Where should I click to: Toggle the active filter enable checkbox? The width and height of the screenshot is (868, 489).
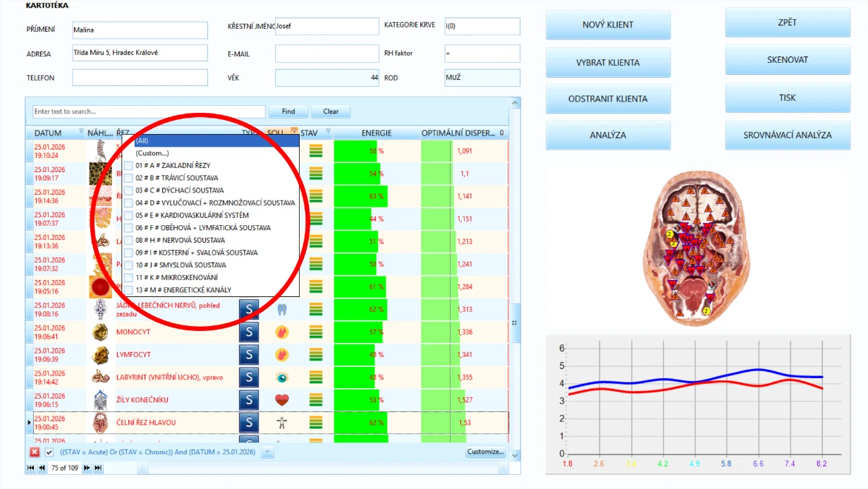pyautogui.click(x=49, y=452)
